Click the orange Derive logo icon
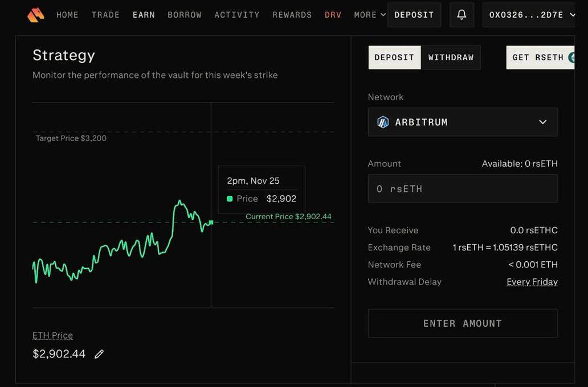The width and height of the screenshot is (588, 387). point(35,15)
